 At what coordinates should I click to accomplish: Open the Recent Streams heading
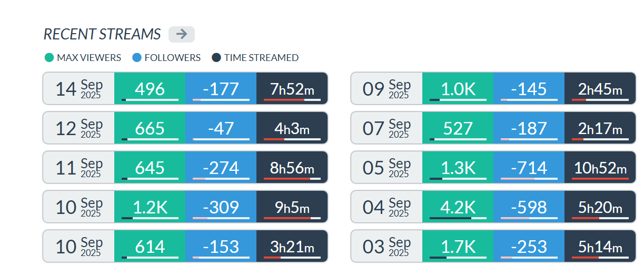pos(102,34)
